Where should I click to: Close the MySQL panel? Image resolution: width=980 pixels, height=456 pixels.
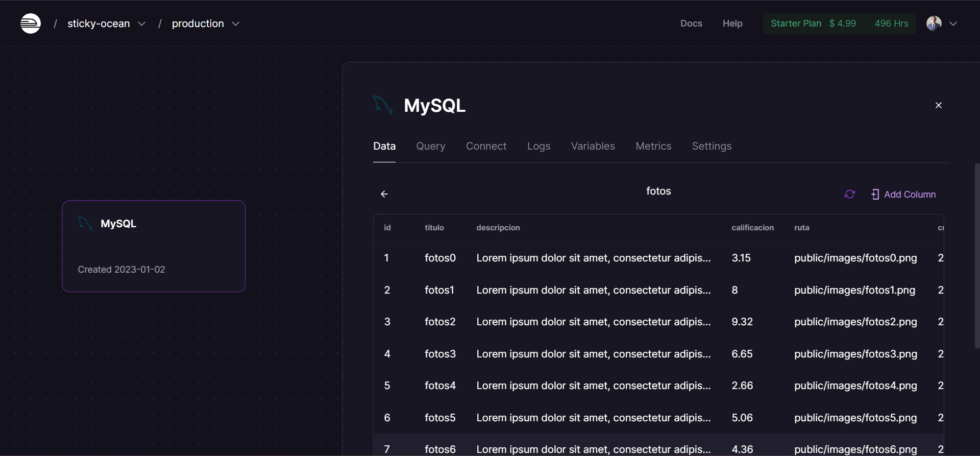[938, 105]
